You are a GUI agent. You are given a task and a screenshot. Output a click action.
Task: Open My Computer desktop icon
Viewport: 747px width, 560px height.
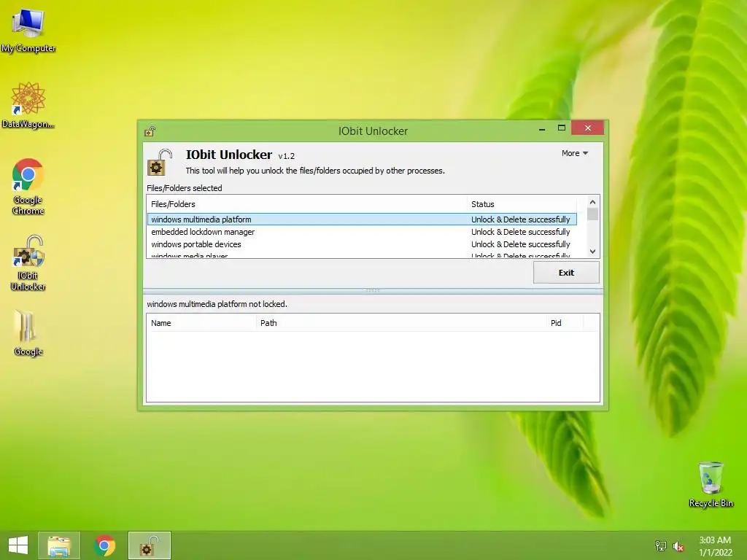click(28, 29)
